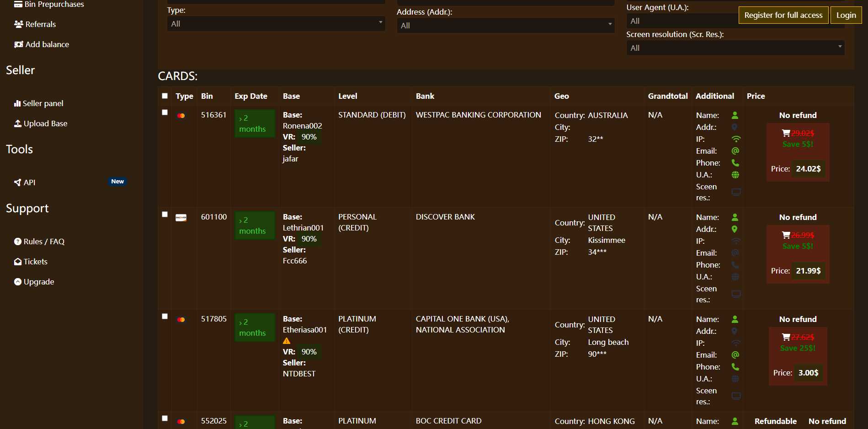
Task: Open the Upgrade link in Support
Action: (x=34, y=282)
